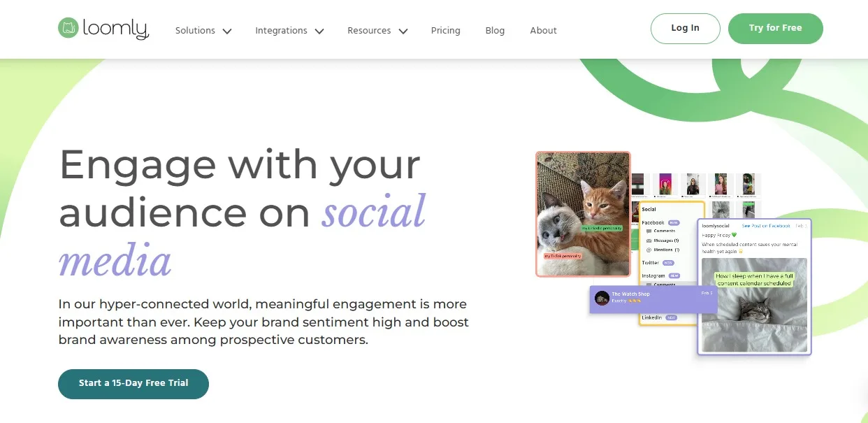Click the @ Mentions icon in the Social panel
This screenshot has height=423, width=868.
click(x=649, y=249)
